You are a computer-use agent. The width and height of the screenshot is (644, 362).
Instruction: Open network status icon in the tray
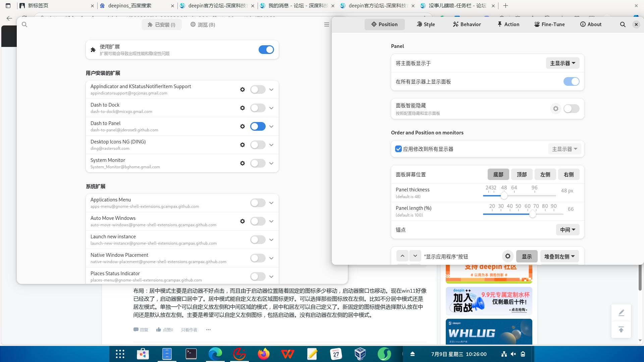(504, 354)
